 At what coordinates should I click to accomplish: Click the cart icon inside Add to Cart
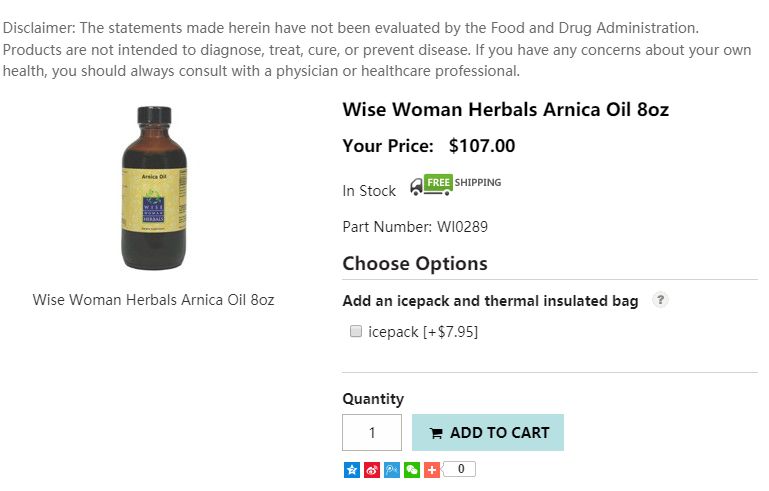tap(436, 434)
